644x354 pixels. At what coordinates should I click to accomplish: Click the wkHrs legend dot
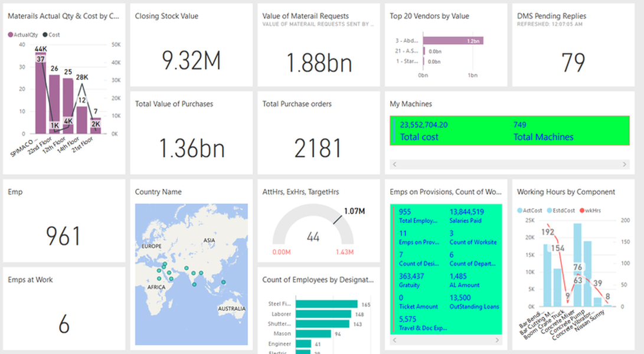tap(581, 210)
